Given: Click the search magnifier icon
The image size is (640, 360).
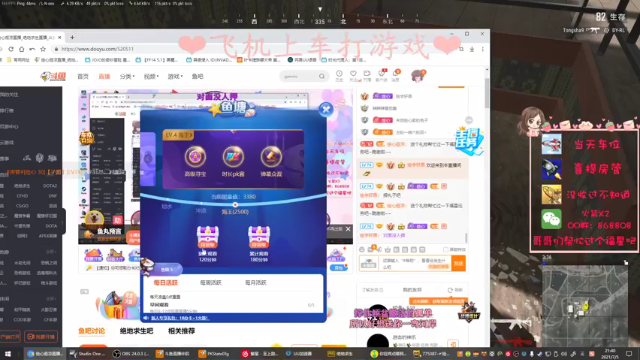Looking at the screenshot, I should click(322, 76).
